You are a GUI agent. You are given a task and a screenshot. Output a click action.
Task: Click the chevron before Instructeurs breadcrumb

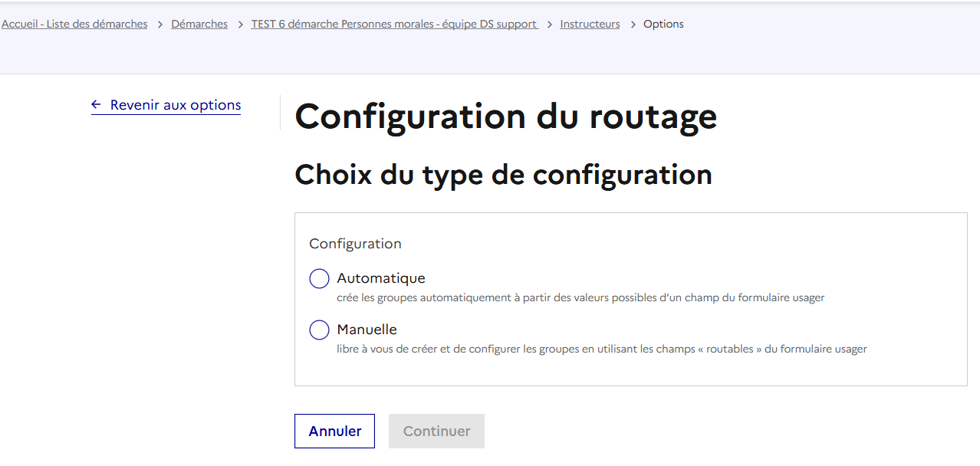click(x=550, y=25)
